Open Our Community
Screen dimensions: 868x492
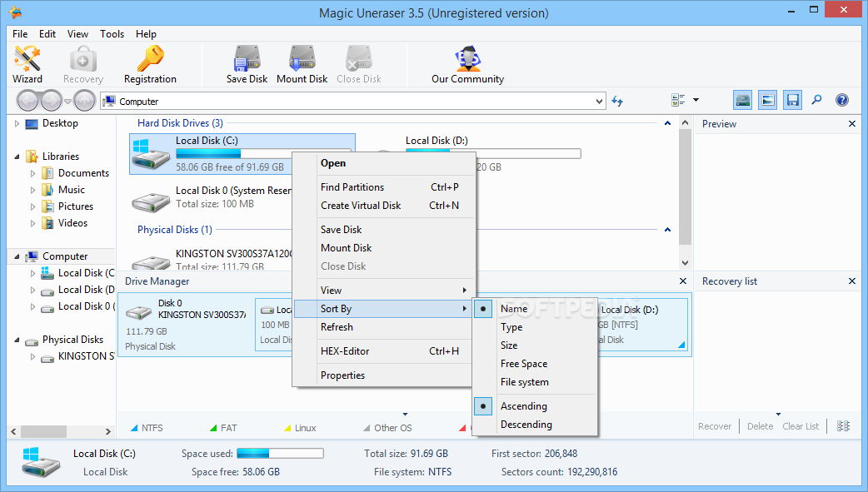point(468,65)
